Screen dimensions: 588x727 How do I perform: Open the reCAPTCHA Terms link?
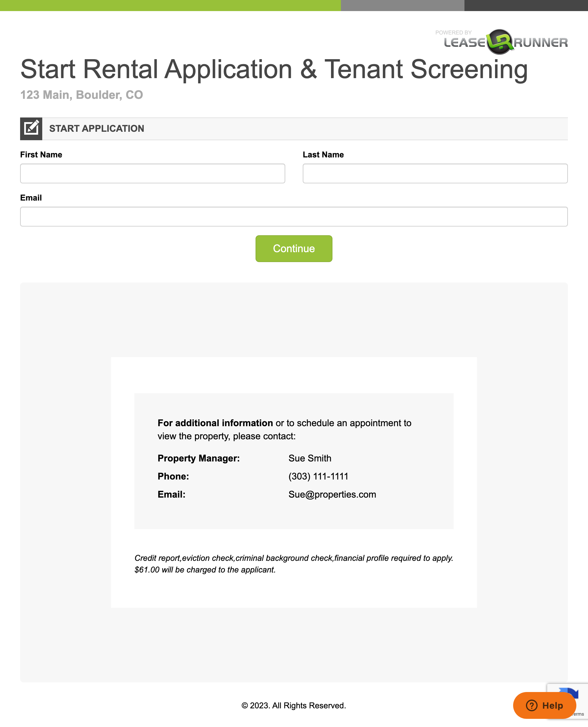(579, 714)
